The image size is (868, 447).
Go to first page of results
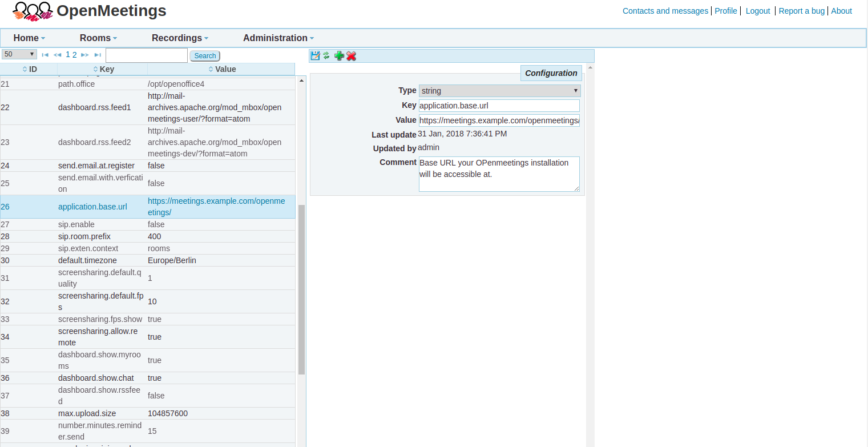[x=45, y=55]
